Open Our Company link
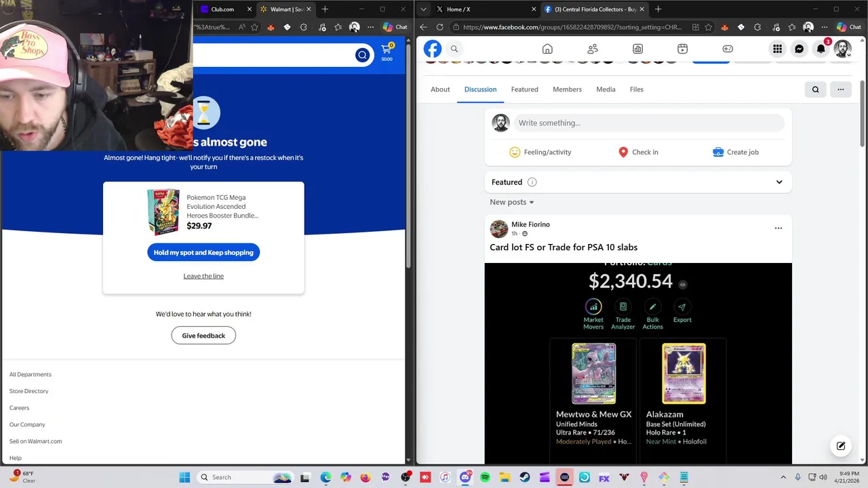Viewport: 868px width, 488px height. [x=27, y=424]
